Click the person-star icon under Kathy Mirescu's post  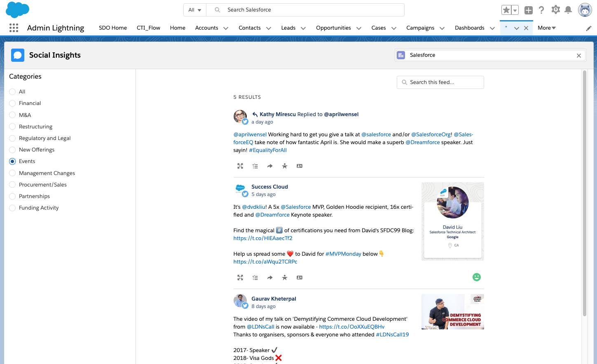(x=285, y=166)
